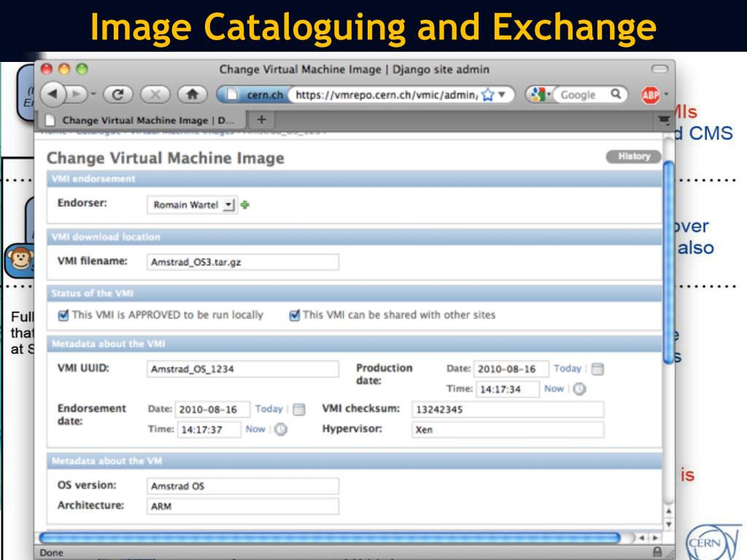Click the Architecture field containing ARM
The width and height of the screenshot is (747, 560).
243,506
